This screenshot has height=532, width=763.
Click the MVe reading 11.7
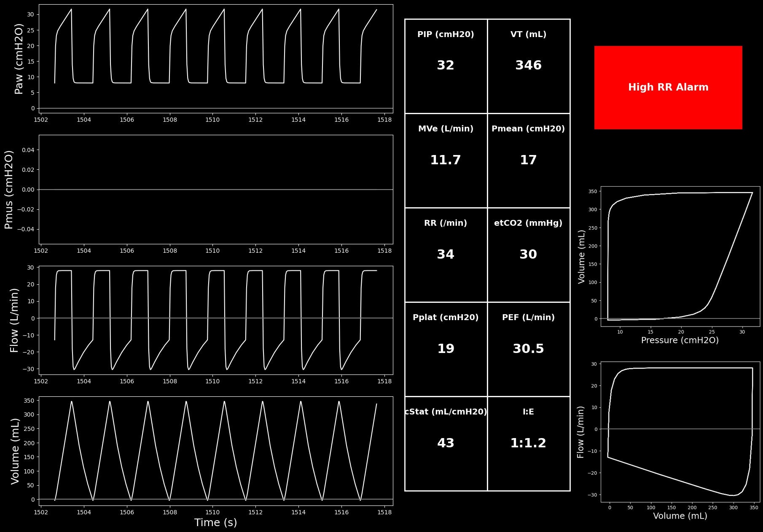coord(446,160)
